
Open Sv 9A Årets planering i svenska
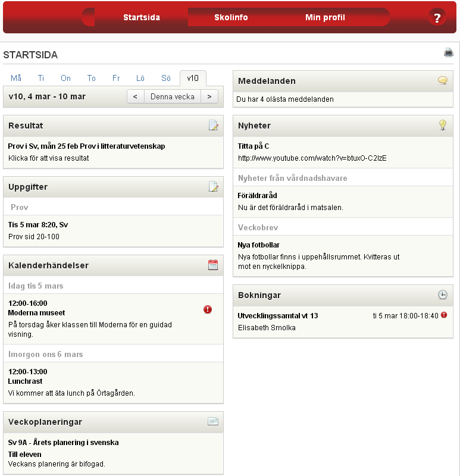[64, 442]
